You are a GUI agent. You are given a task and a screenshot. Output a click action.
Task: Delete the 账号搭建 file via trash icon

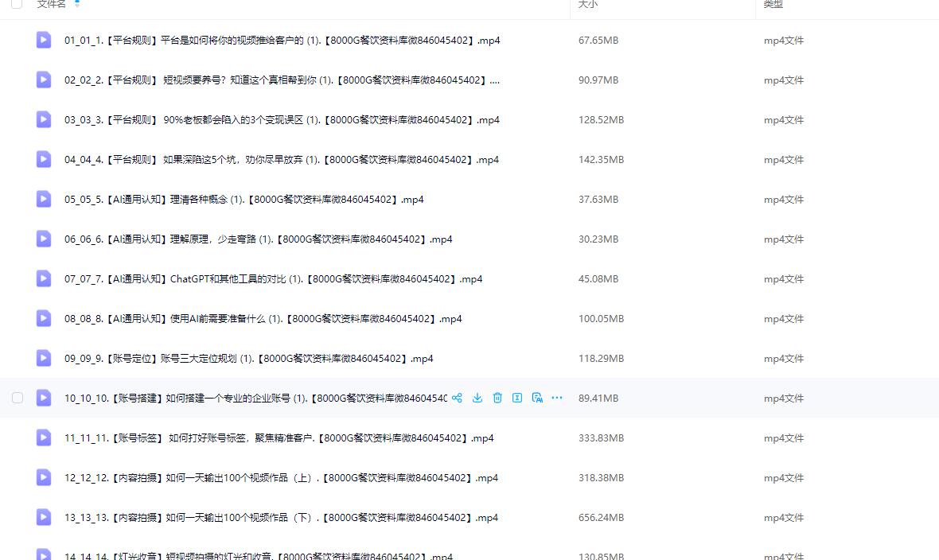pos(497,398)
